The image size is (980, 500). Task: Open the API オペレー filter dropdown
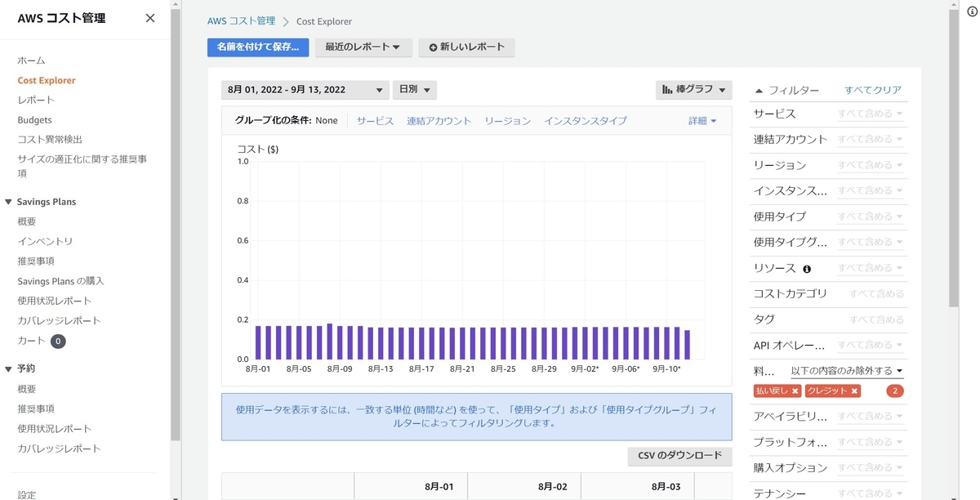coord(871,346)
